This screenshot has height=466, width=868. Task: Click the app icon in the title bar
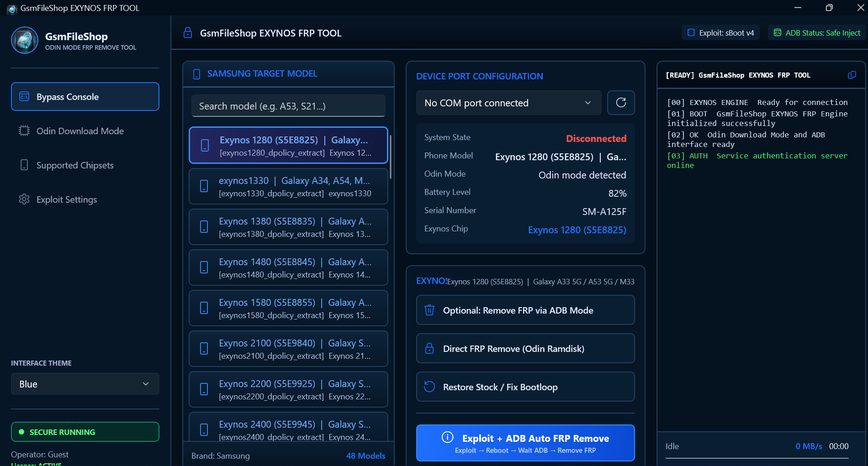click(x=12, y=9)
